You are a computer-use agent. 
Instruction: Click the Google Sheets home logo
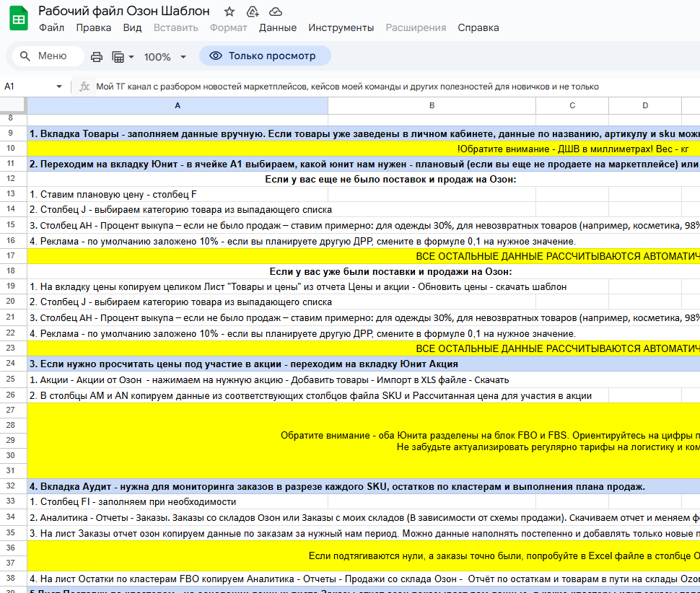coord(19,18)
